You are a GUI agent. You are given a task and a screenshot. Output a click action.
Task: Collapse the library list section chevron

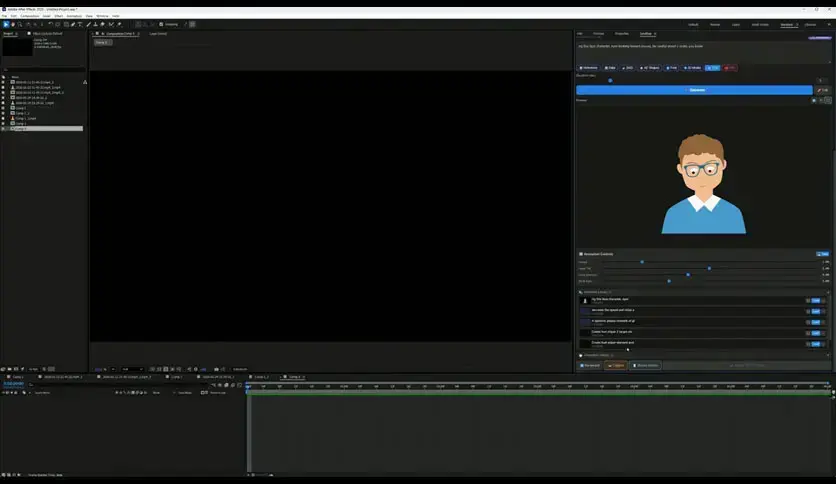click(x=828, y=292)
